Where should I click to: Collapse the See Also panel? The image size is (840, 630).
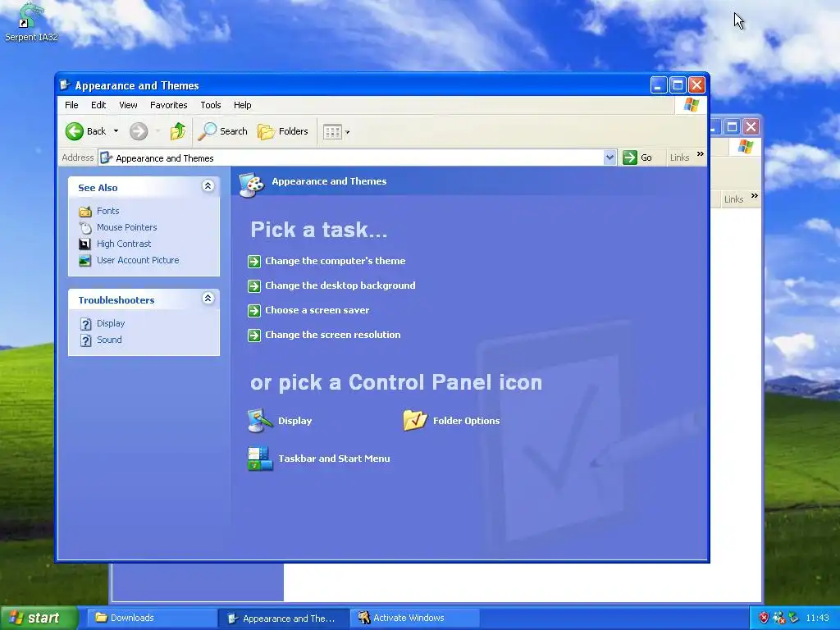[x=208, y=186]
